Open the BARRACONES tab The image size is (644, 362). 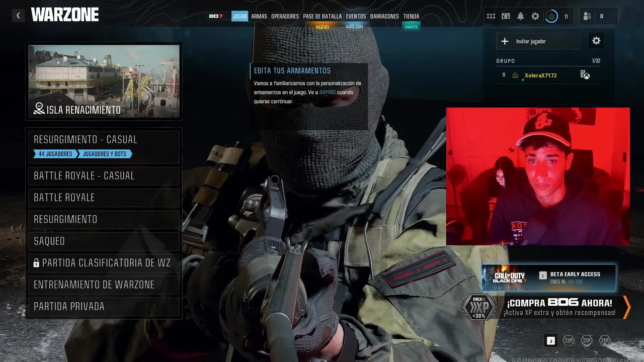coord(384,16)
